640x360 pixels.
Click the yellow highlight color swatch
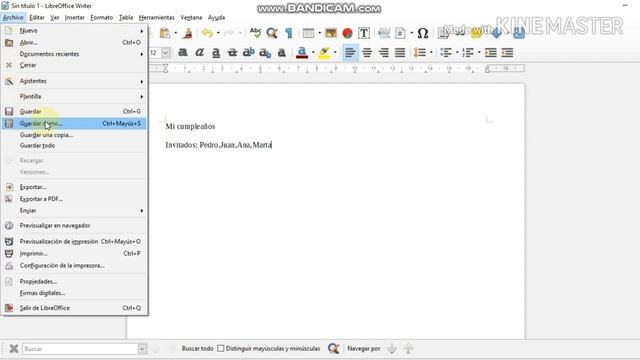coord(324,52)
